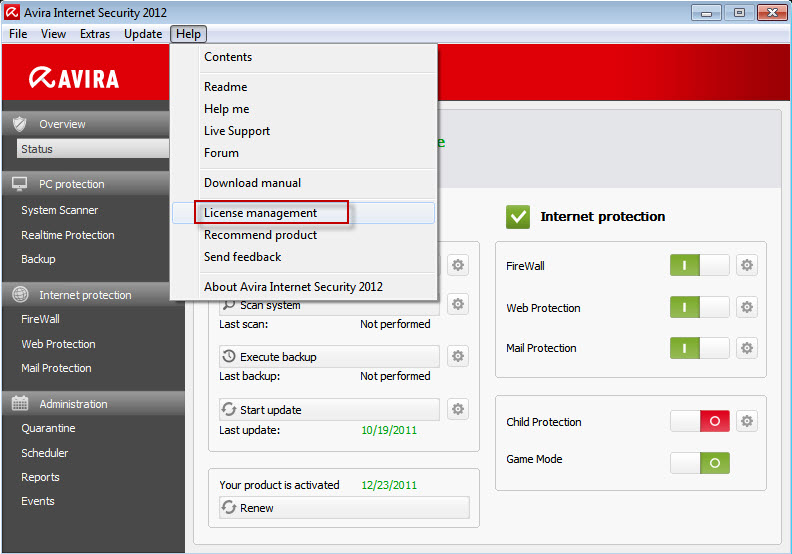Click the Avira logo in banner
Image resolution: width=792 pixels, height=554 pixels.
[74, 78]
